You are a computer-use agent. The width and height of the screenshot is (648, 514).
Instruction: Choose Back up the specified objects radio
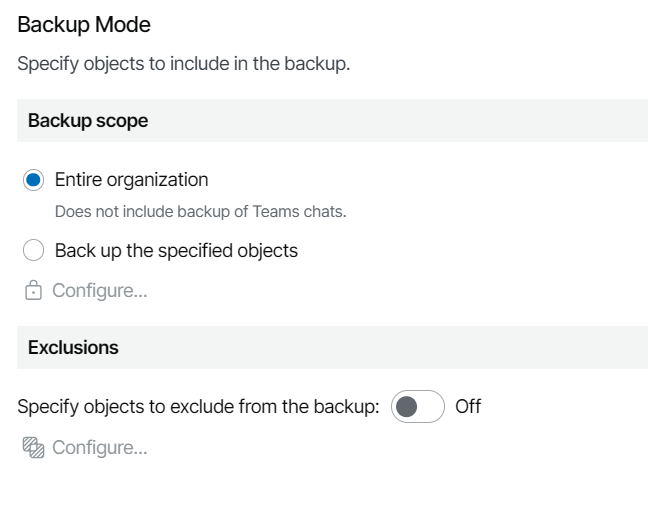33,250
